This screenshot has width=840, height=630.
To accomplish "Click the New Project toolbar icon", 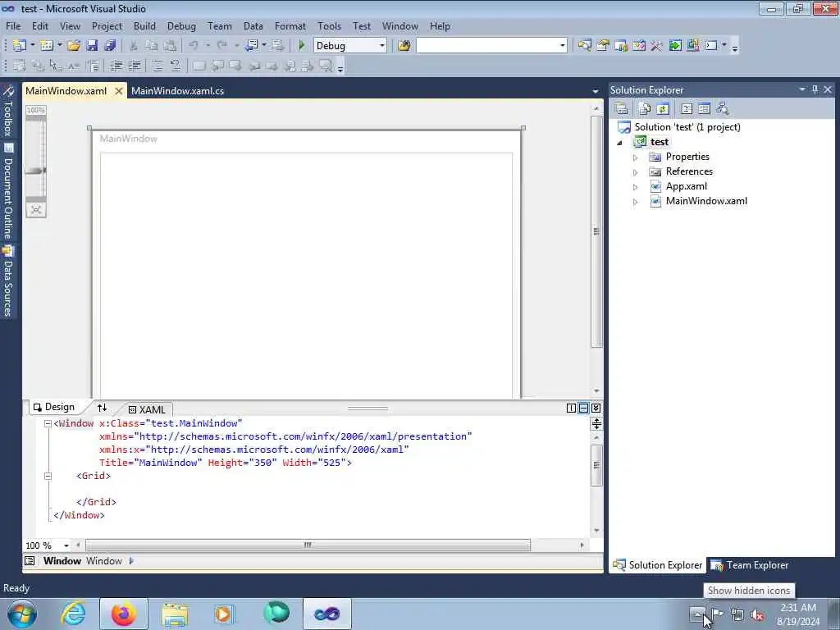I will click(20, 46).
